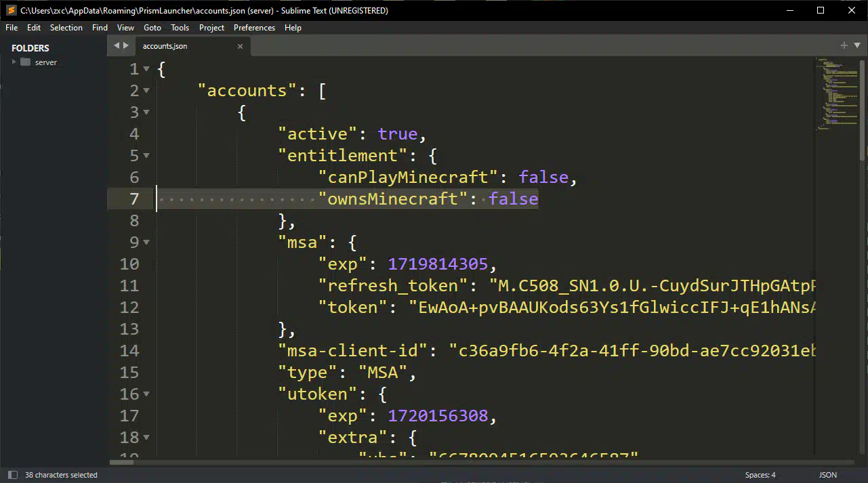The width and height of the screenshot is (868, 483).
Task: Fold the "utoken" block on line 16
Action: [x=146, y=394]
